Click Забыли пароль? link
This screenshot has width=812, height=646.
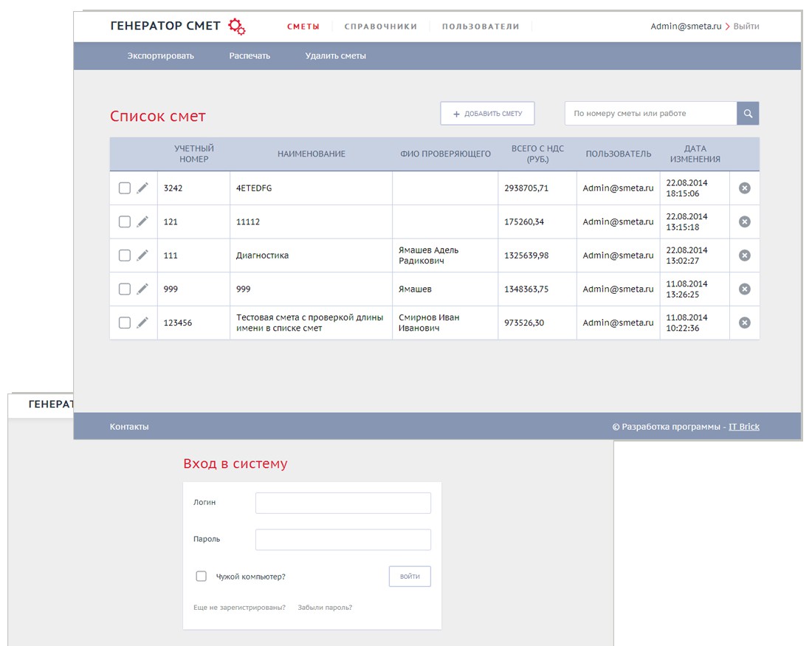coord(325,608)
